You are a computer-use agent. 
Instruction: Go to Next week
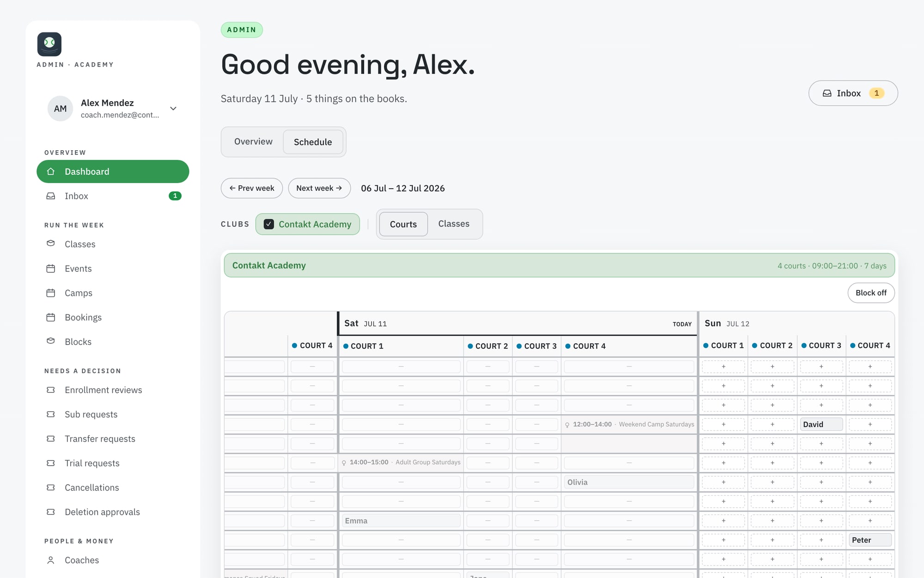[319, 188]
